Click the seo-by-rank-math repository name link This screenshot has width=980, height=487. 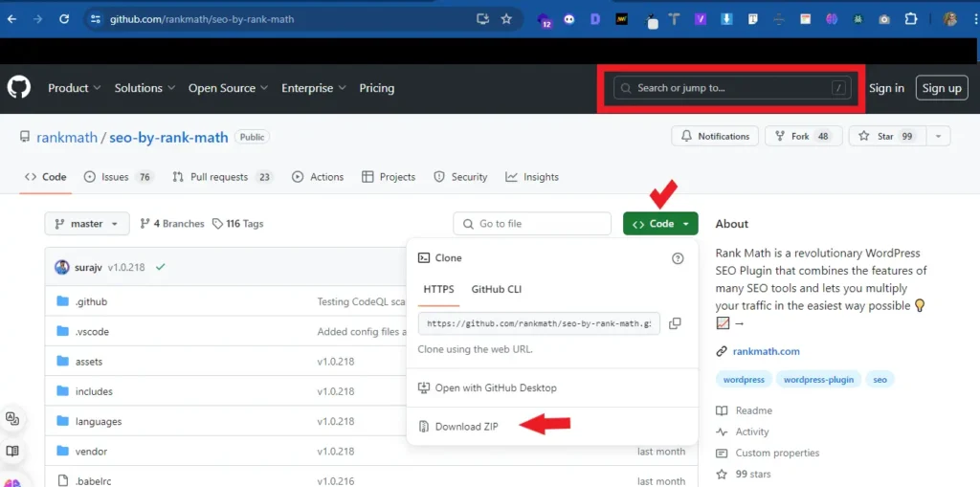coord(168,138)
